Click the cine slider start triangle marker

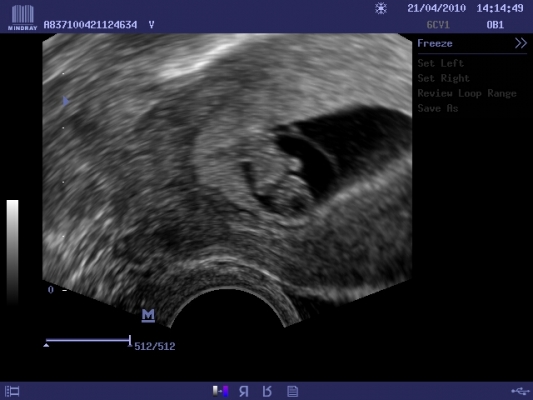click(x=46, y=345)
